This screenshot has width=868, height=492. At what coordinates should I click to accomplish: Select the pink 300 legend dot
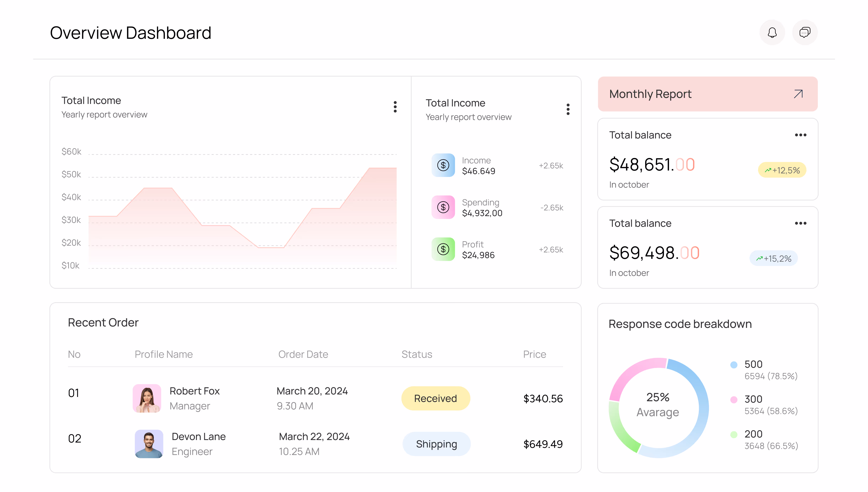pyautogui.click(x=734, y=400)
